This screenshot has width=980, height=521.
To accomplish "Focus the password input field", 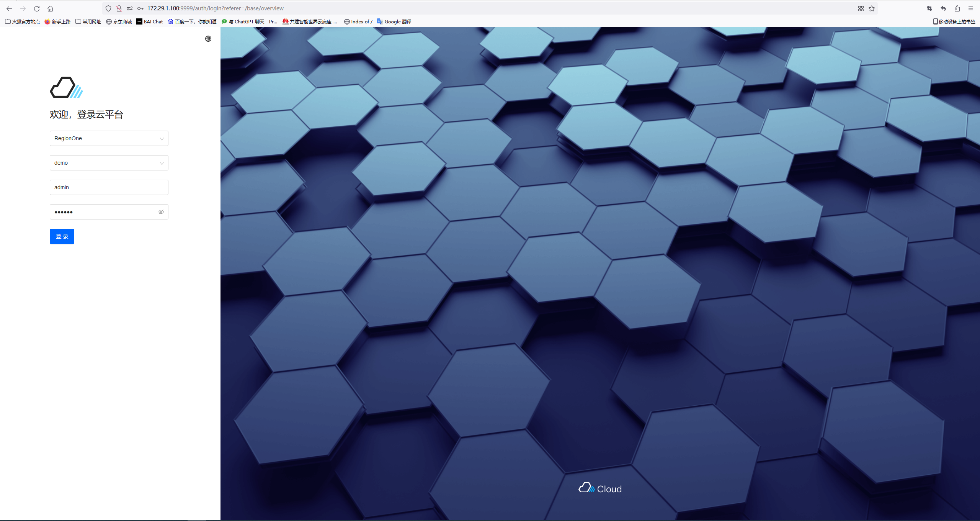I will 103,212.
